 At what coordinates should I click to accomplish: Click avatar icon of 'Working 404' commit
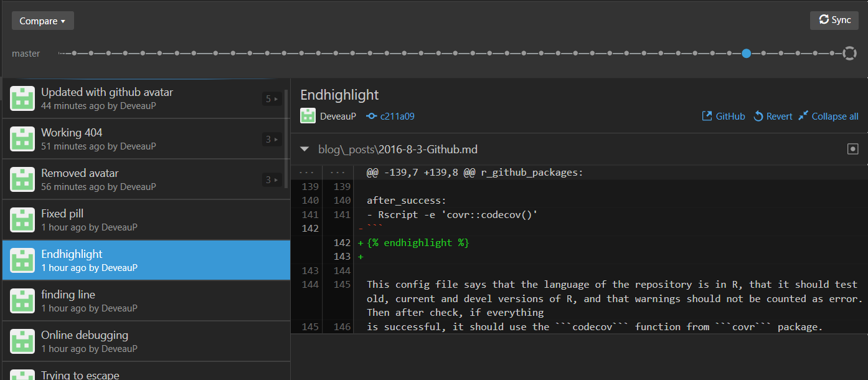[x=22, y=139]
